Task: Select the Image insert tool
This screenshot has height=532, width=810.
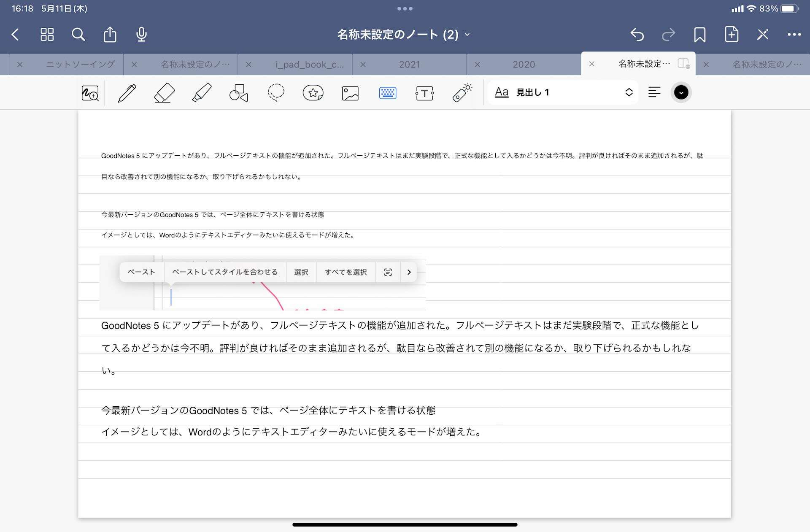Action: 350,93
